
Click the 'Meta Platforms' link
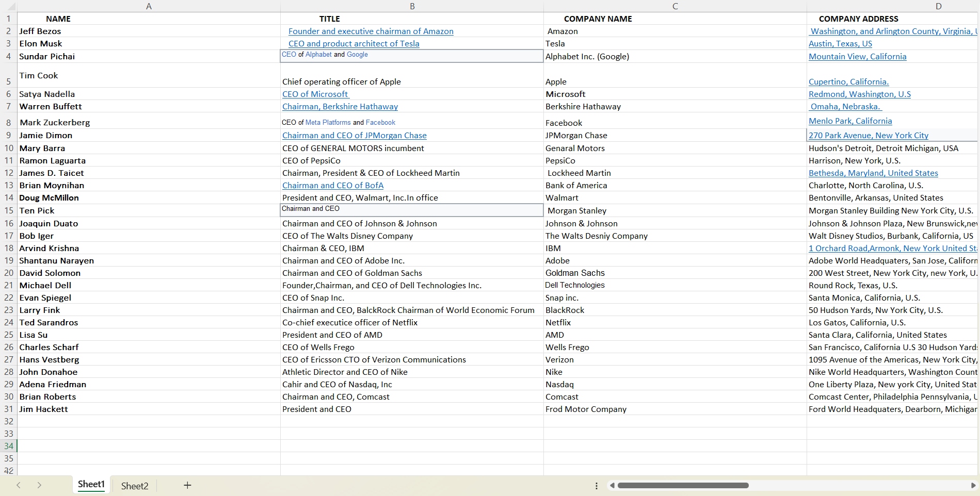[x=328, y=123]
